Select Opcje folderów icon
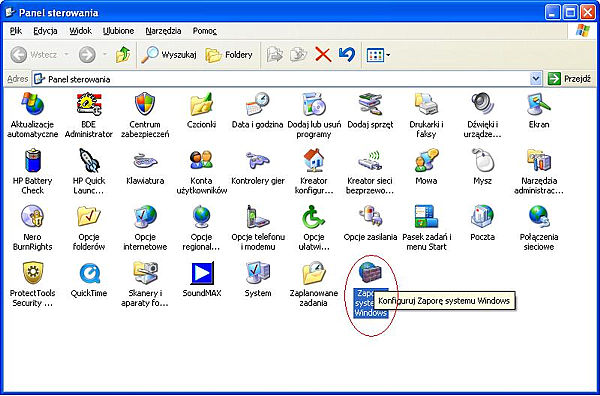Image resolution: width=600 pixels, height=396 pixels. (x=89, y=217)
